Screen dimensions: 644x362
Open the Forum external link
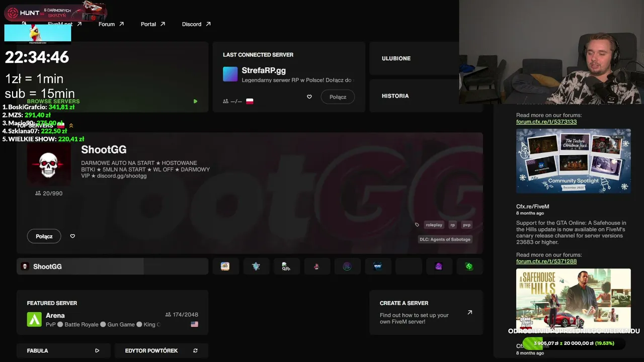pyautogui.click(x=111, y=24)
